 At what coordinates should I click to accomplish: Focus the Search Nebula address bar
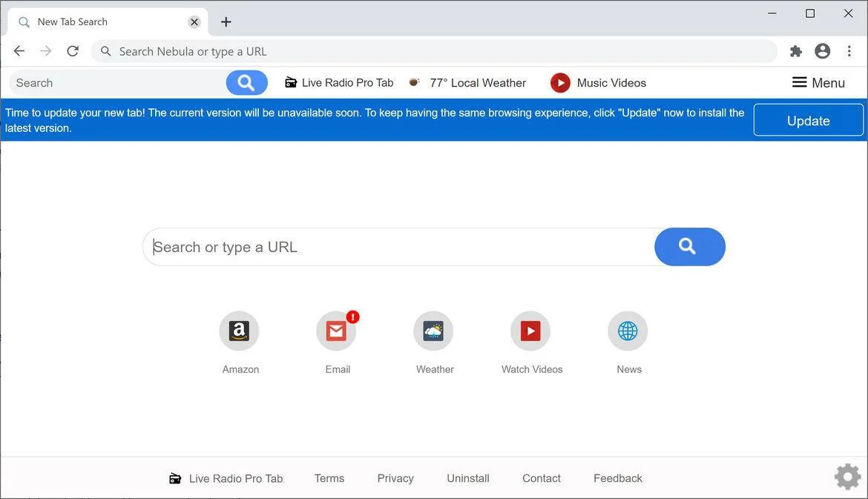pyautogui.click(x=435, y=51)
